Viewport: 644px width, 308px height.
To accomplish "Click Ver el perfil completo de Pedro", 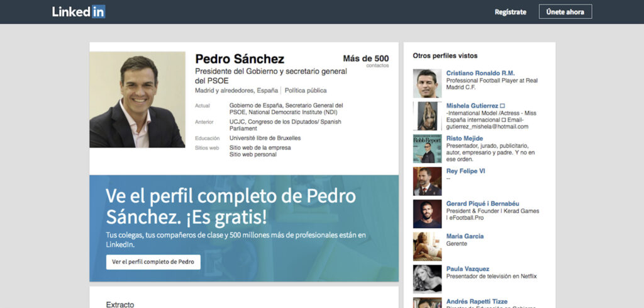I will point(153,262).
